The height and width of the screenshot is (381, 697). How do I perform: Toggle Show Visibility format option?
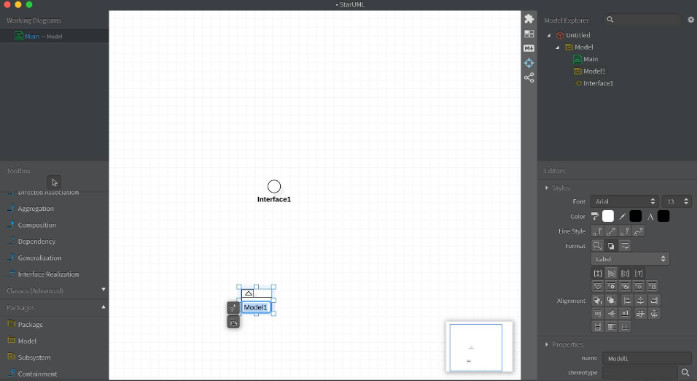(598, 273)
